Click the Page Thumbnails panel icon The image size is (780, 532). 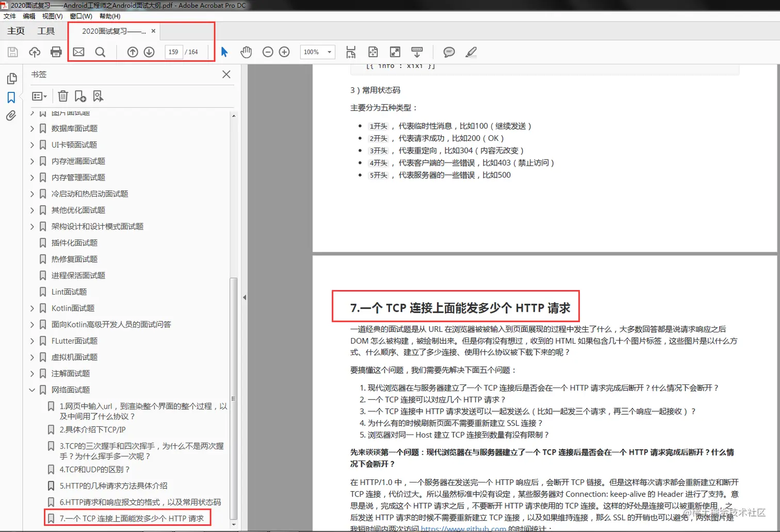pyautogui.click(x=11, y=78)
